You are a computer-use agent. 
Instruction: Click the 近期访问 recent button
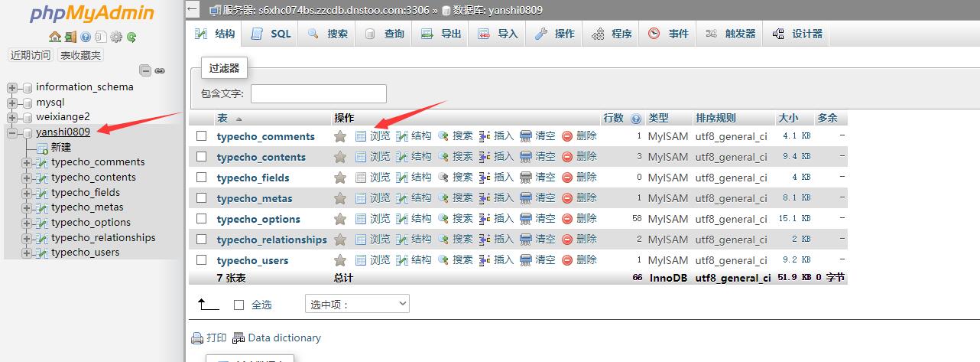point(31,55)
